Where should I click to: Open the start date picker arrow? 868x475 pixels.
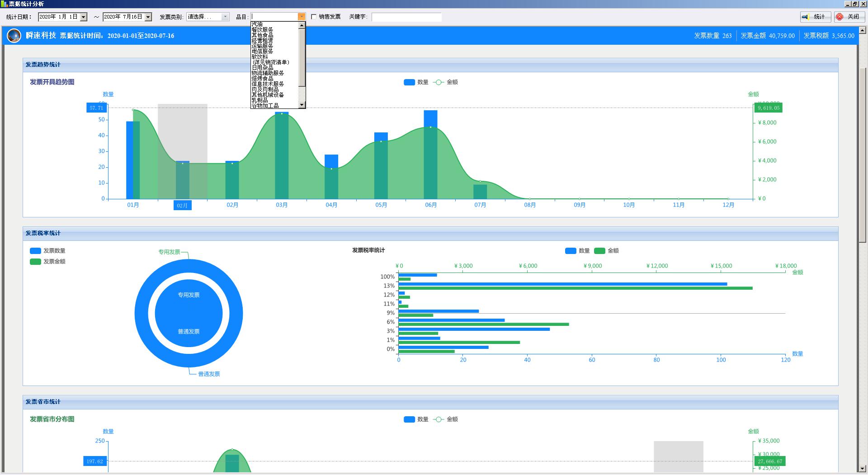point(84,17)
